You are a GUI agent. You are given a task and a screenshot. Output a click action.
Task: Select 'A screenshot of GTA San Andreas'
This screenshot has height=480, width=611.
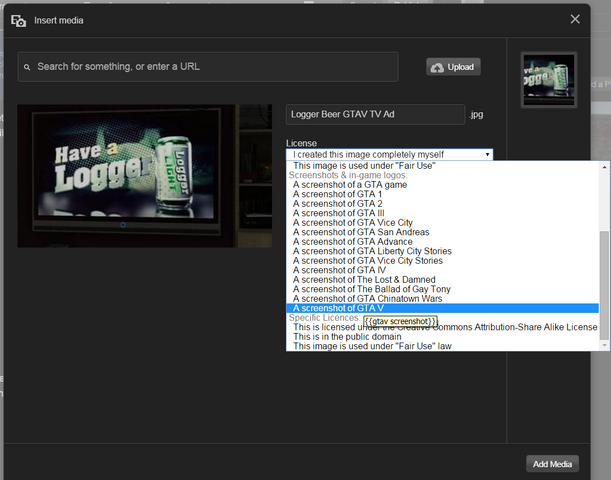[x=443, y=232]
